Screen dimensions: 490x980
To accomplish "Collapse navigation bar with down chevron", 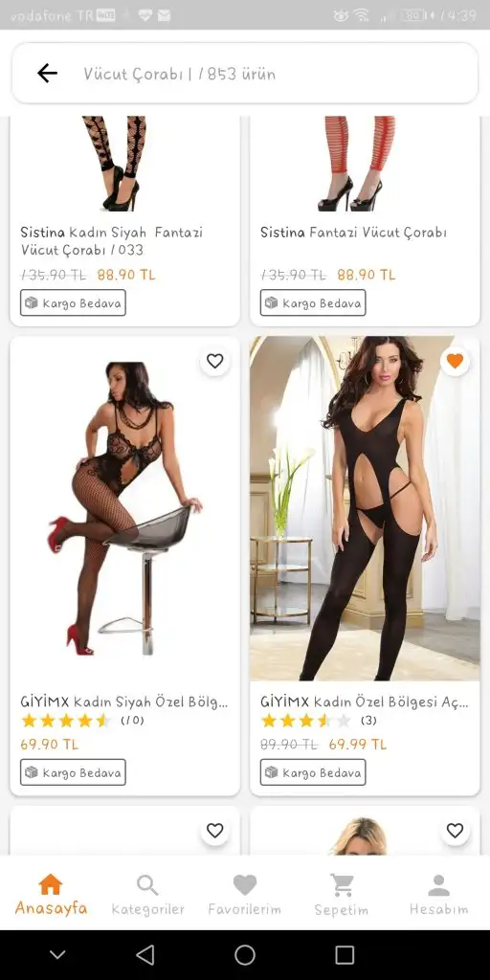I will pos(57,954).
